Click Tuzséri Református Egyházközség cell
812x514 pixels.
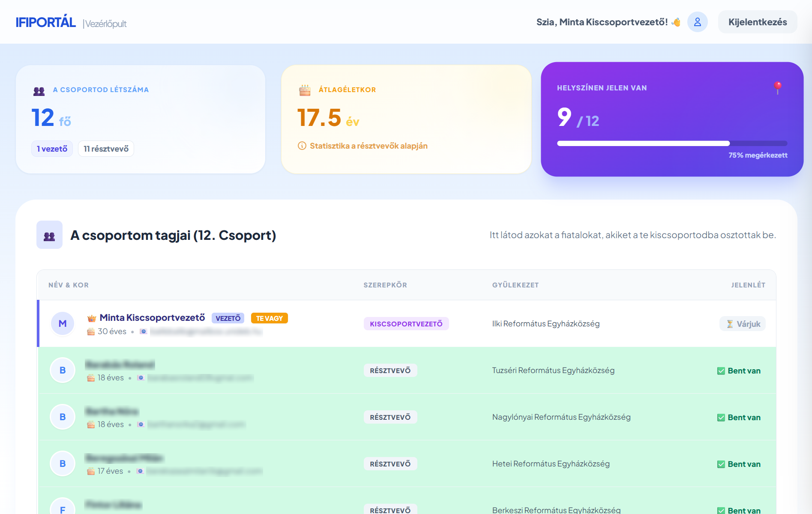point(553,371)
